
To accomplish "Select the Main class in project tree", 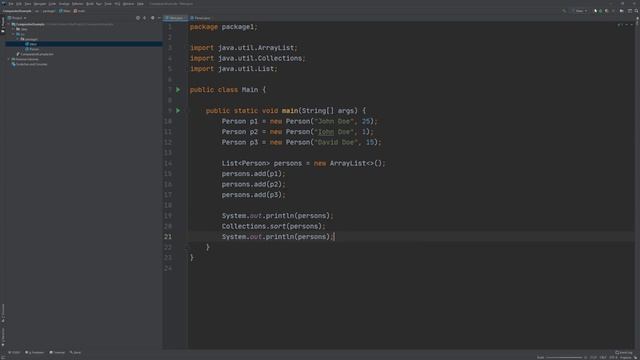I will (33, 44).
